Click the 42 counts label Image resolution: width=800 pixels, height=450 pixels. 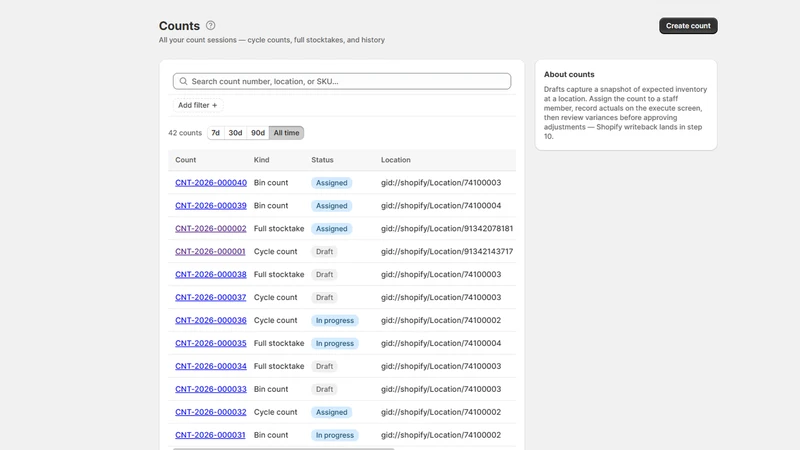click(x=185, y=133)
